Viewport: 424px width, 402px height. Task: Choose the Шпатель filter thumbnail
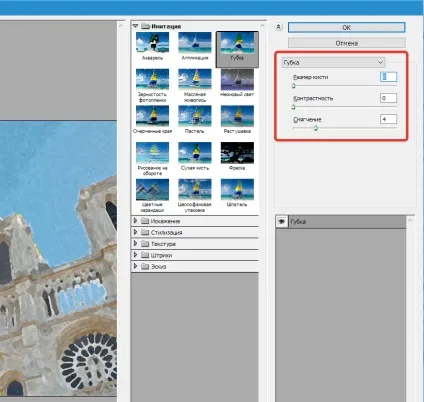coord(237,190)
